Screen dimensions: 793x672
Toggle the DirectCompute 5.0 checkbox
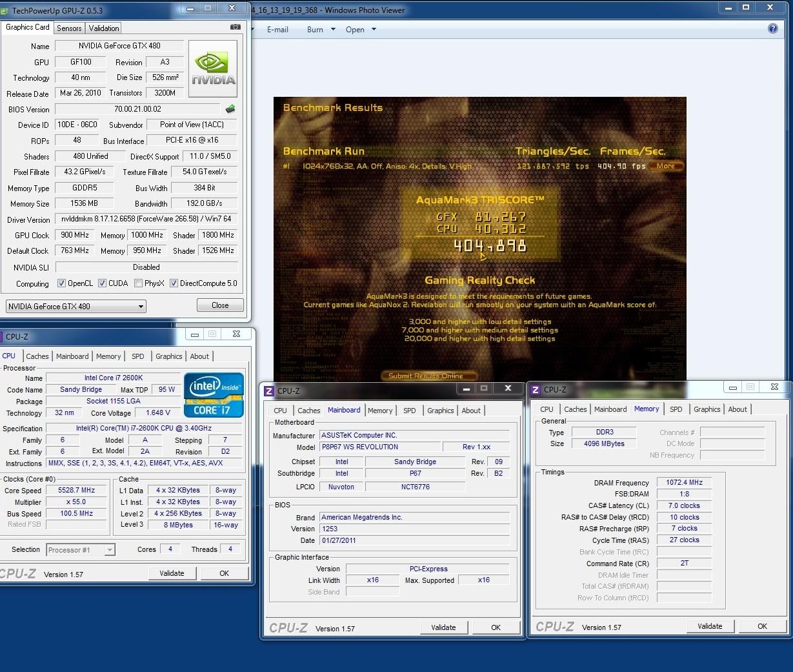click(174, 283)
